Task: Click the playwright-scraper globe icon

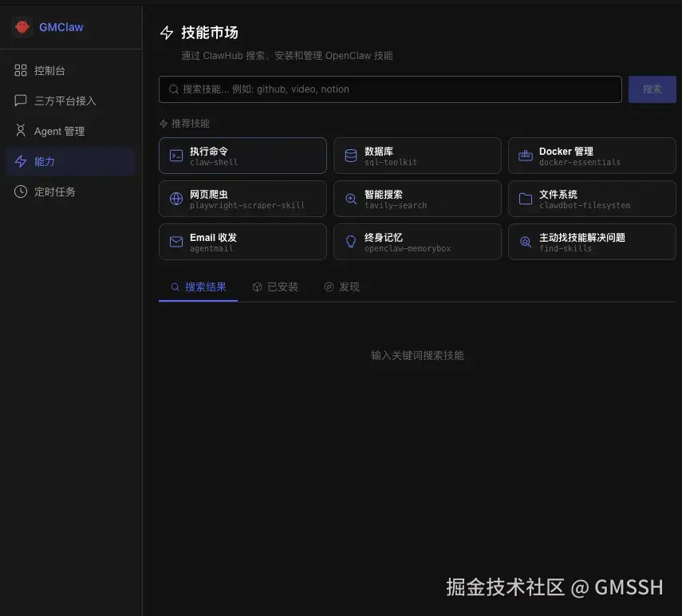Action: tap(176, 198)
